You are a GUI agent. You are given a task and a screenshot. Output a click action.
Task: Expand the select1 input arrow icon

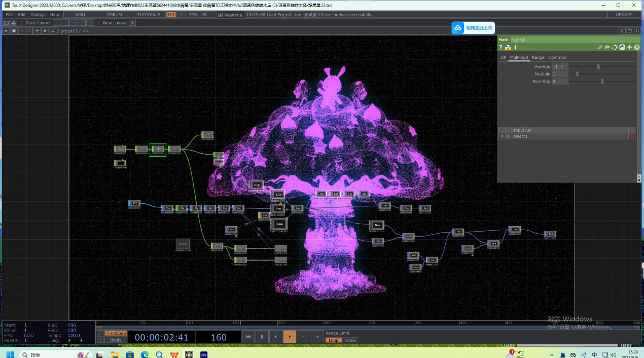(x=502, y=136)
